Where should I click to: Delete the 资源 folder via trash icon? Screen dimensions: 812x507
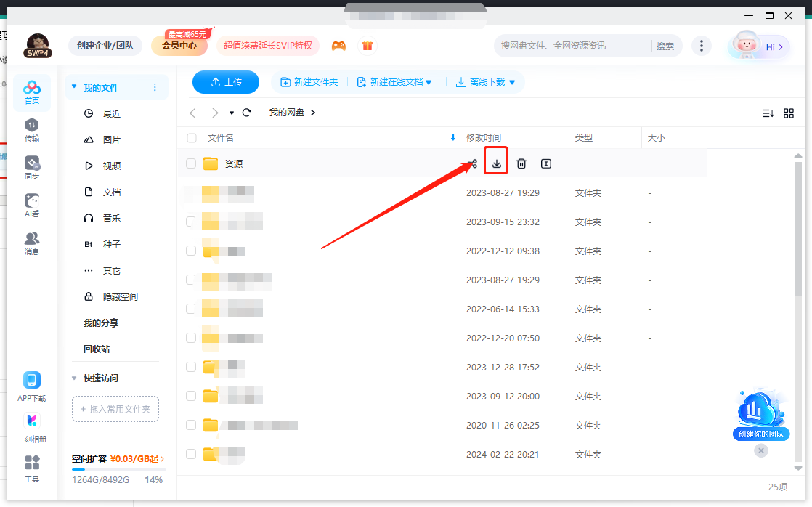[x=521, y=164]
